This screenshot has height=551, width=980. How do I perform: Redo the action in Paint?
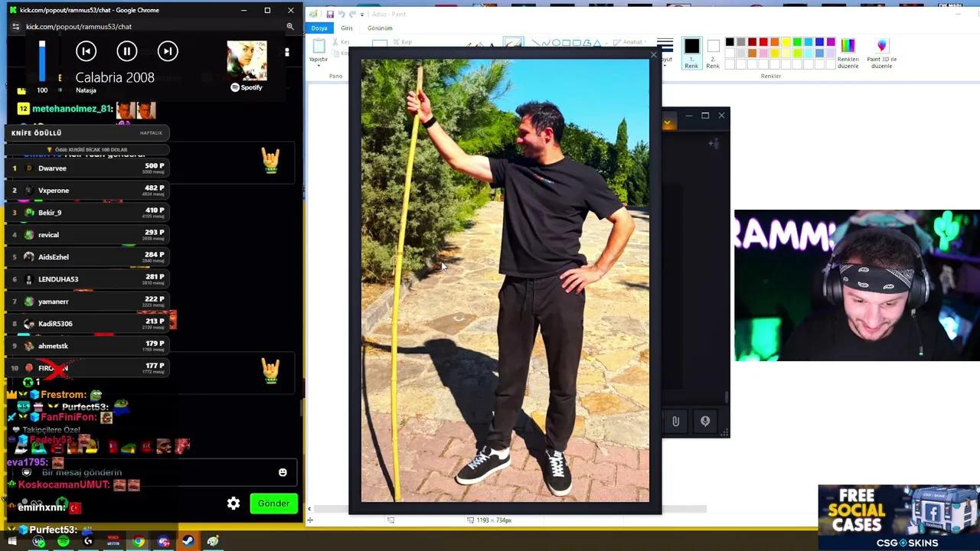coord(351,15)
